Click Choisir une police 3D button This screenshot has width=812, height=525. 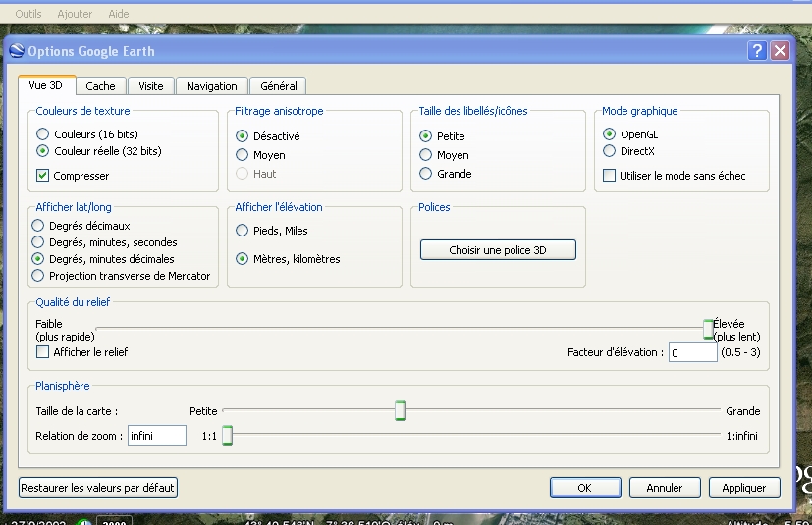(x=498, y=250)
